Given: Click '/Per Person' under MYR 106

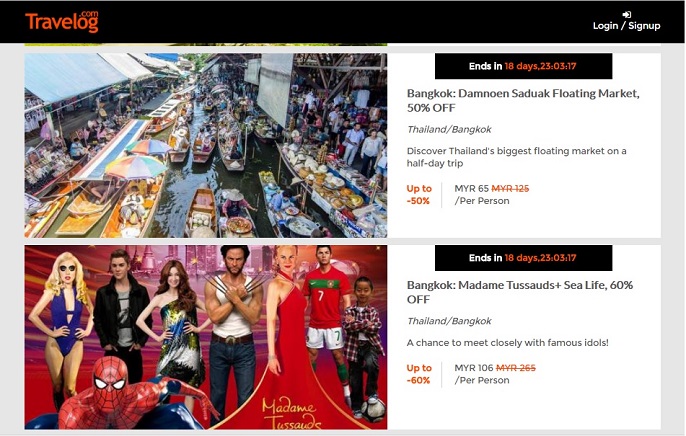Looking at the screenshot, I should pyautogui.click(x=482, y=380).
